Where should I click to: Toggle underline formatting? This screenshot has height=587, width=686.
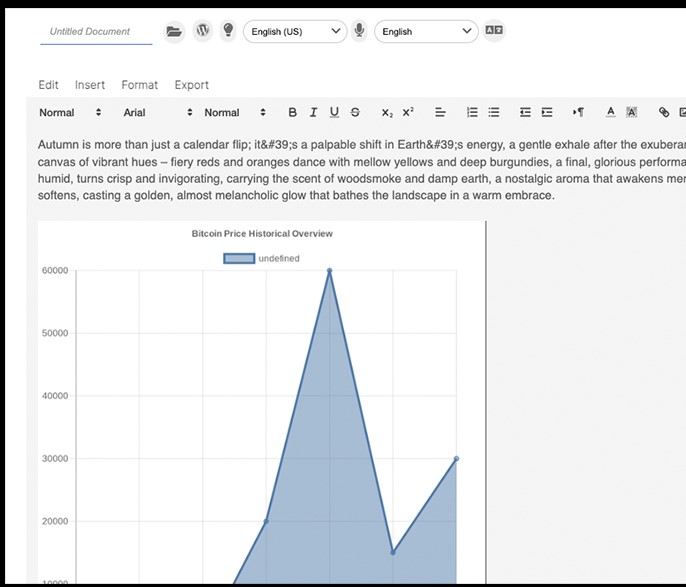[334, 112]
